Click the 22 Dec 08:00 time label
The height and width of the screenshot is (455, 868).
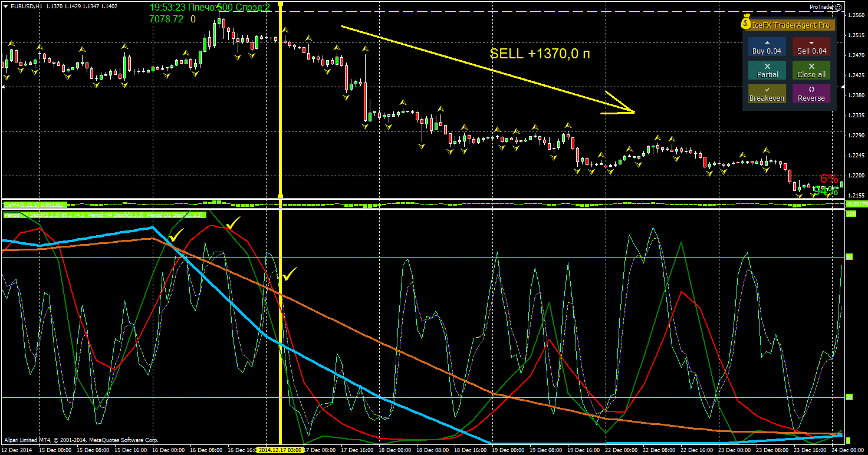(x=659, y=450)
